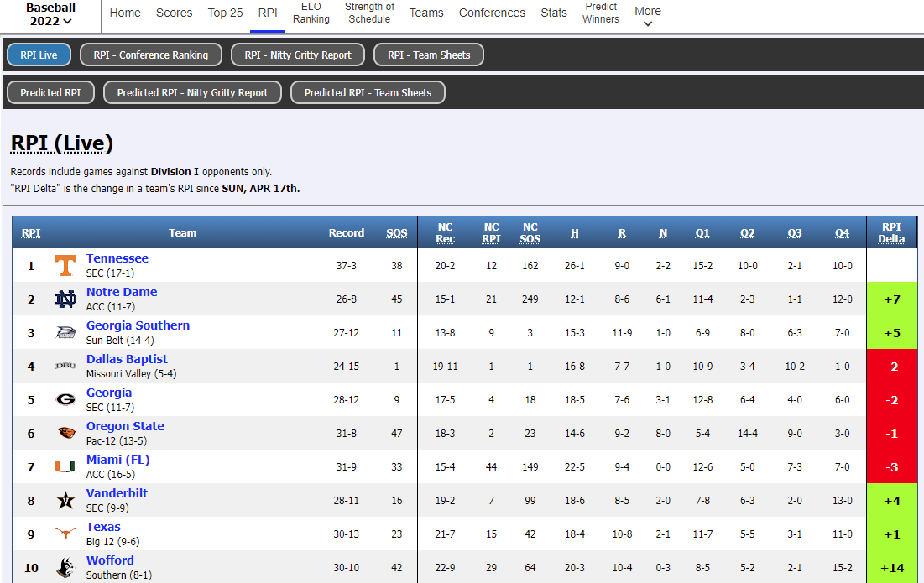The height and width of the screenshot is (583, 924).
Task: Open the Teams page
Action: pyautogui.click(x=426, y=13)
